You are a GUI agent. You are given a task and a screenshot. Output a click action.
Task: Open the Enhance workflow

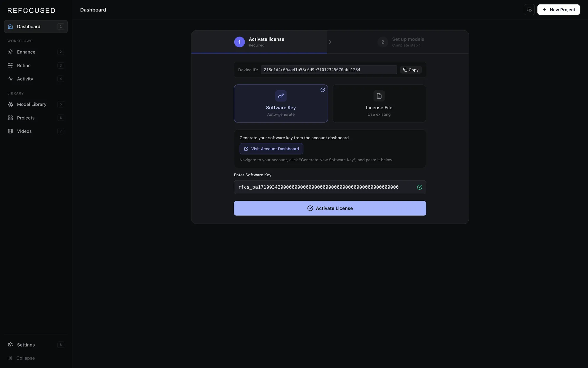coord(36,52)
